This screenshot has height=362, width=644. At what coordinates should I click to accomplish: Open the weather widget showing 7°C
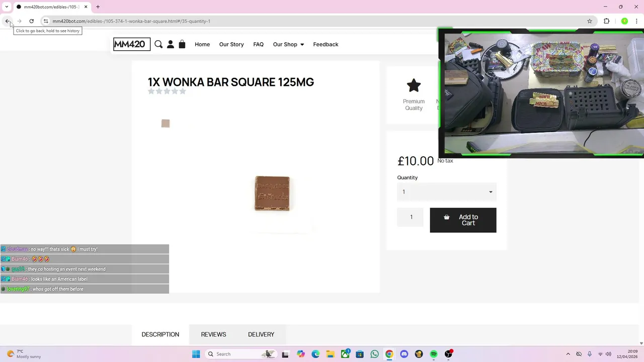[x=23, y=354]
